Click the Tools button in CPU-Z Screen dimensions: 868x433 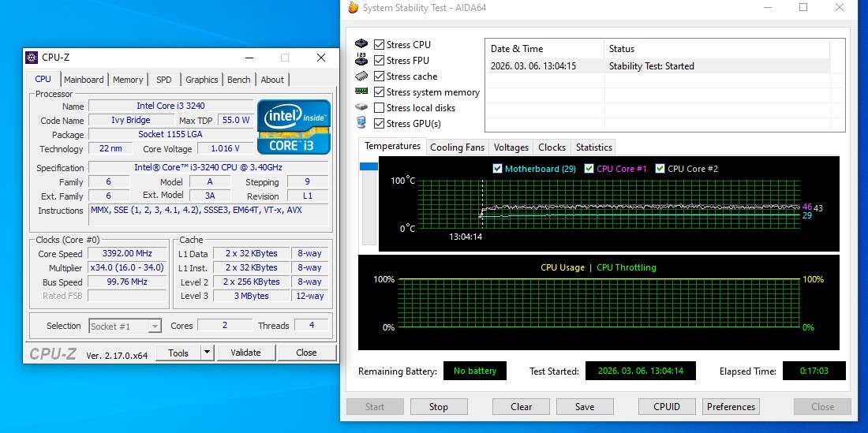tap(178, 353)
